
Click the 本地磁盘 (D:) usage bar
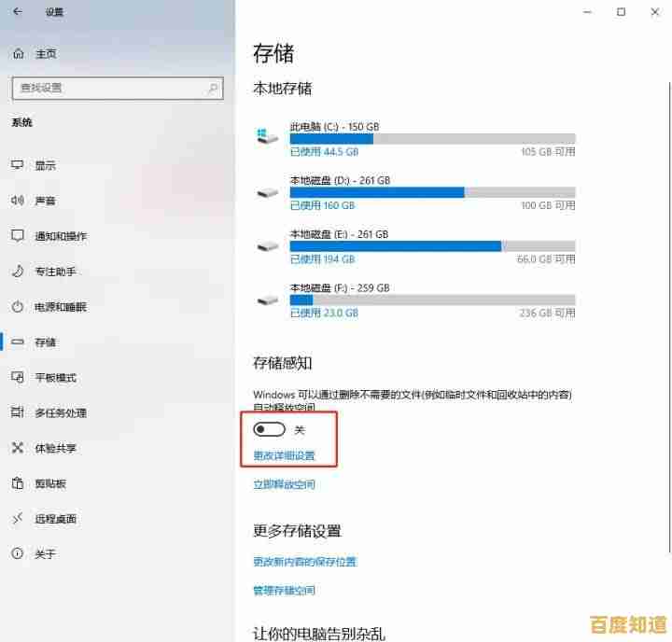(432, 192)
